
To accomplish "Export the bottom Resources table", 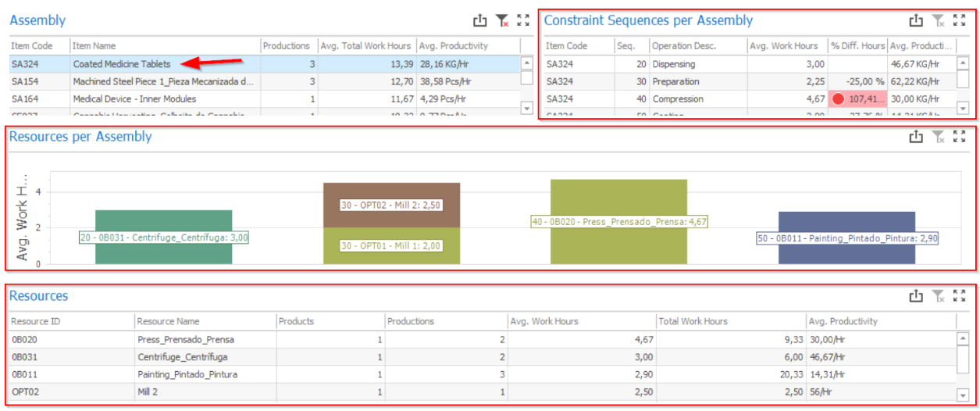I will tap(916, 295).
